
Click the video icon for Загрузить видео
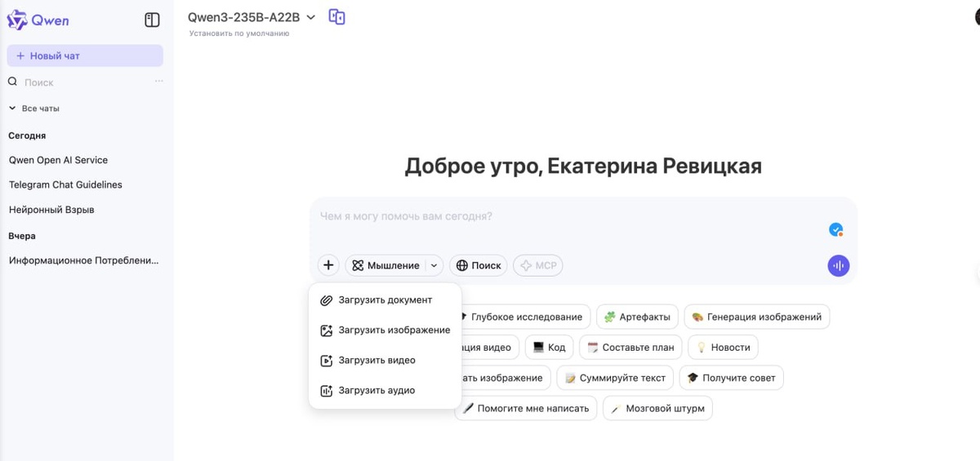[x=326, y=361]
